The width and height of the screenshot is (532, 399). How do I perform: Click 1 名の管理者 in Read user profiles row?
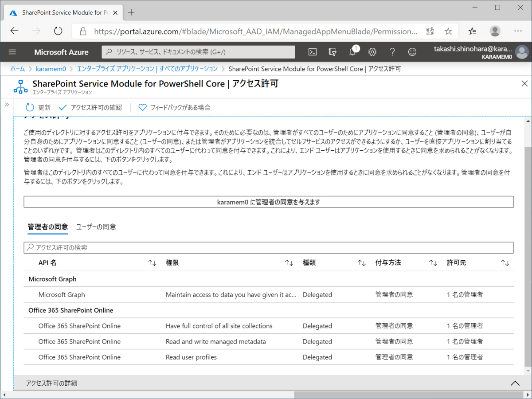pyautogui.click(x=465, y=357)
